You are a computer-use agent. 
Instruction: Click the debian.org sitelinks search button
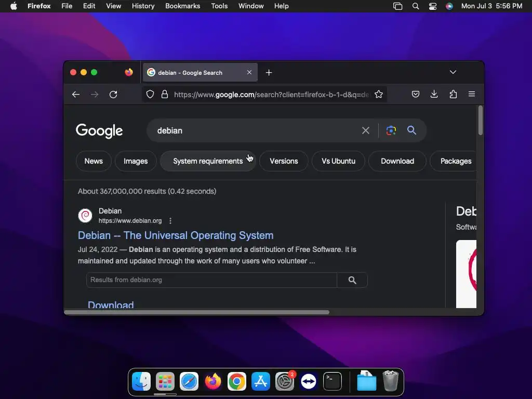click(x=352, y=280)
